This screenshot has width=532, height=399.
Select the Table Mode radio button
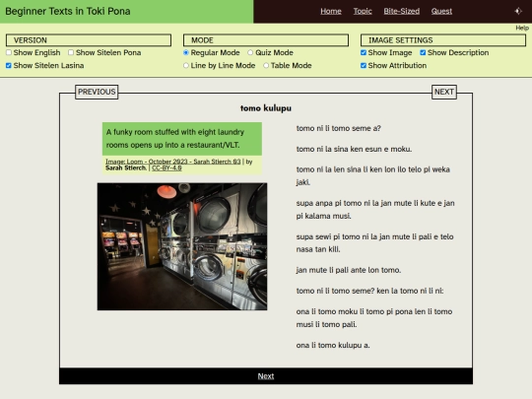pos(266,65)
